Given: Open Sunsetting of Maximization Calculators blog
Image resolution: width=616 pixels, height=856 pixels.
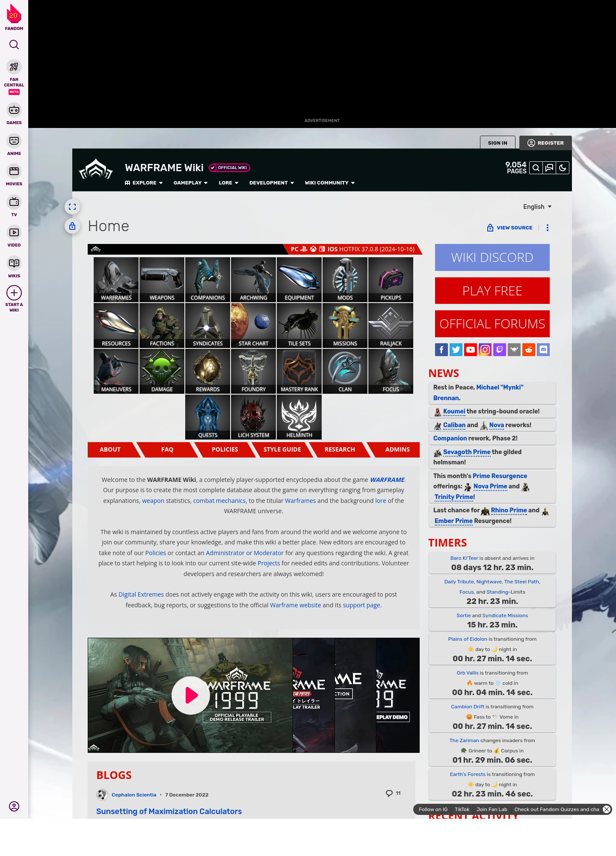Looking at the screenshot, I should pyautogui.click(x=169, y=811).
